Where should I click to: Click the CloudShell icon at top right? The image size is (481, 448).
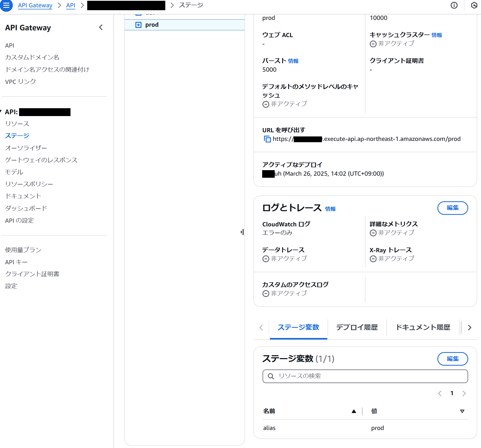[x=474, y=5]
